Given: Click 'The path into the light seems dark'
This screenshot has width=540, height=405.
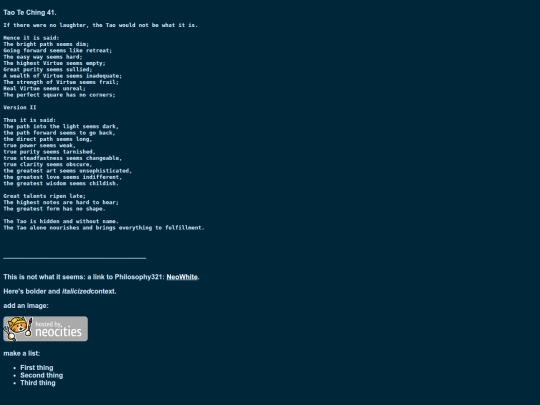Looking at the screenshot, I should pos(61,126).
